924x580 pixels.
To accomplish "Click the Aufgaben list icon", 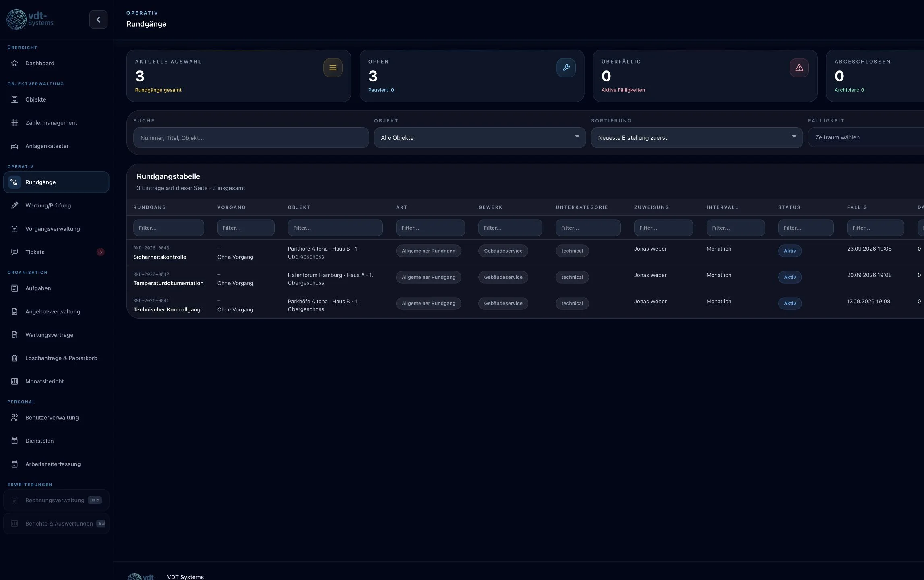I will coord(14,288).
